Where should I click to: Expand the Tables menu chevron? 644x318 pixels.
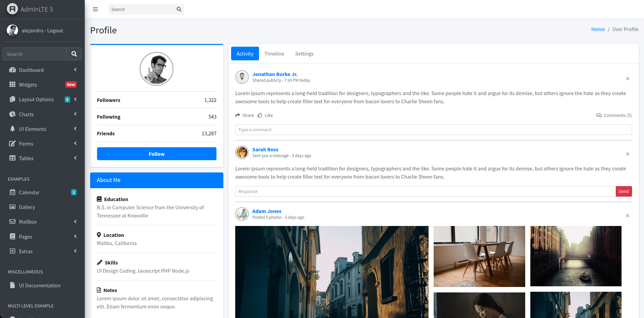pos(75,158)
